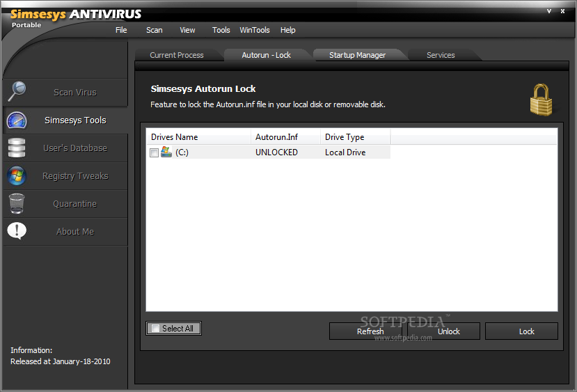Viewport: 577px width, 392px height.
Task: Switch to the Current Process tab
Action: pos(177,55)
